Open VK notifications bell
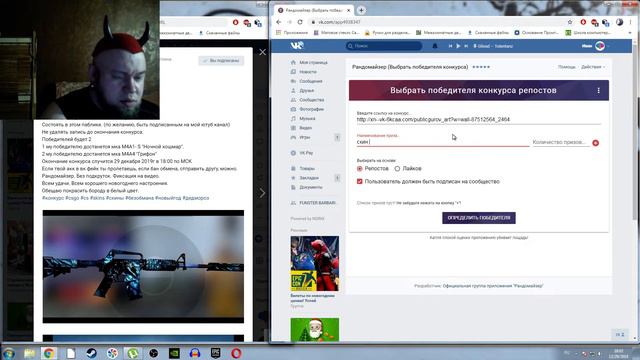Image resolution: width=640 pixels, height=360 pixels. pyautogui.click(x=435, y=46)
